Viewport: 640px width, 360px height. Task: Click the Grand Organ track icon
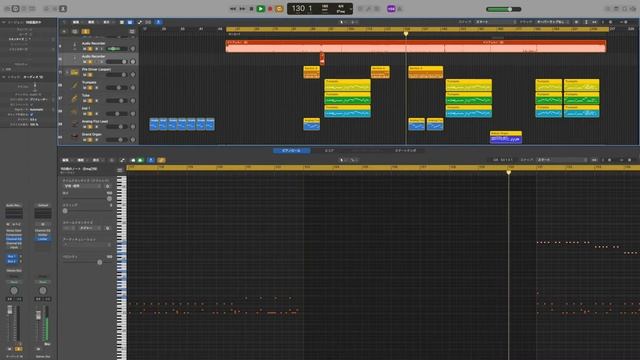click(74, 137)
